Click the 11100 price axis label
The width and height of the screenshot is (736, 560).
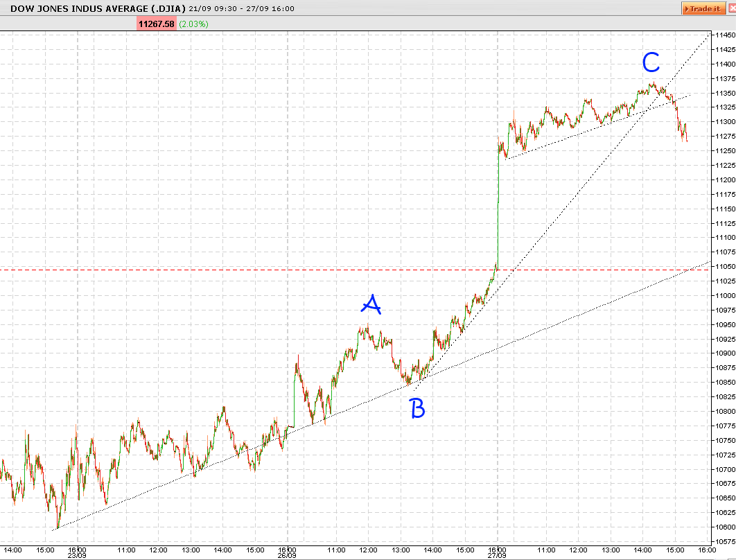point(725,238)
